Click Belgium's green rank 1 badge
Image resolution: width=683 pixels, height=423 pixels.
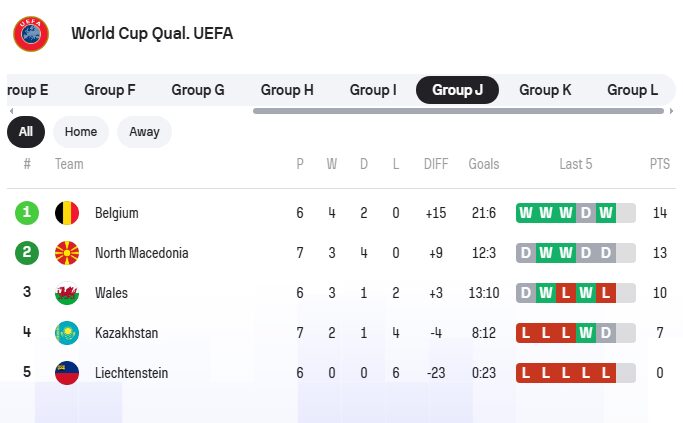pyautogui.click(x=27, y=213)
